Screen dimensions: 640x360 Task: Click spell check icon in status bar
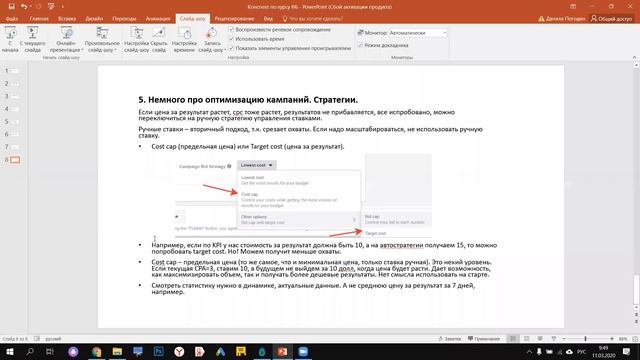pyautogui.click(x=37, y=339)
